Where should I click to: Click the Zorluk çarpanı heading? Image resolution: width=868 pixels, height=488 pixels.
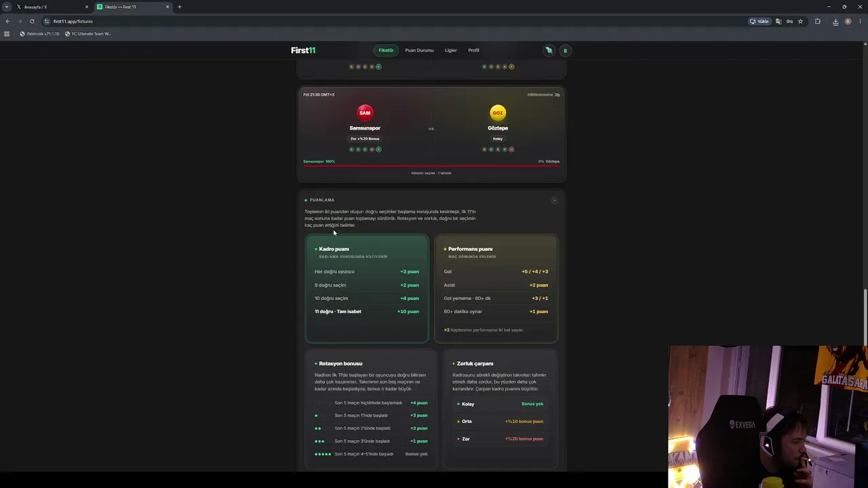pyautogui.click(x=475, y=364)
